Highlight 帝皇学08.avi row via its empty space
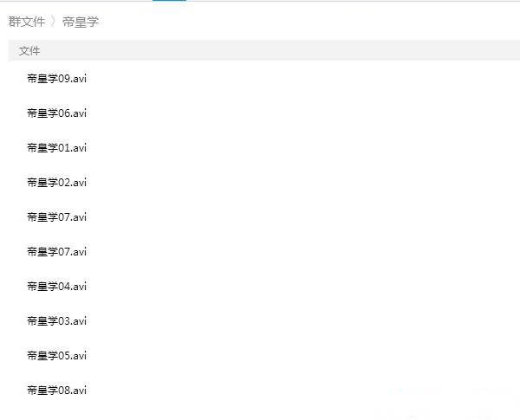 point(298,391)
